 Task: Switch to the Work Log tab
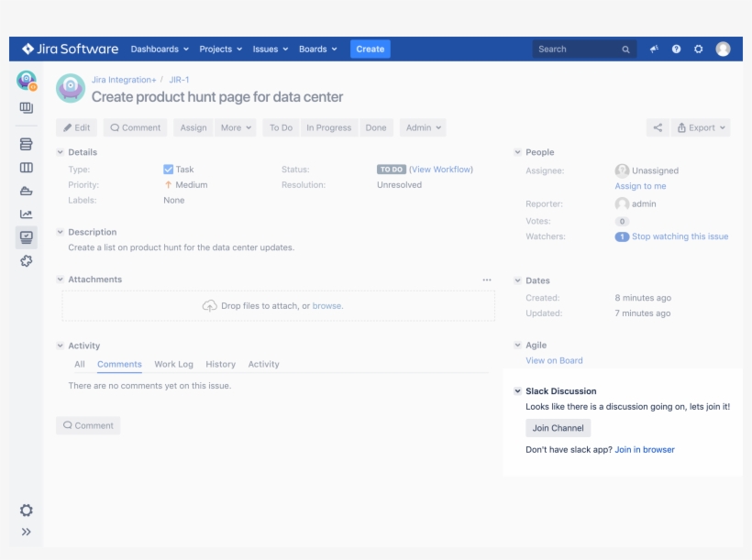pyautogui.click(x=173, y=365)
